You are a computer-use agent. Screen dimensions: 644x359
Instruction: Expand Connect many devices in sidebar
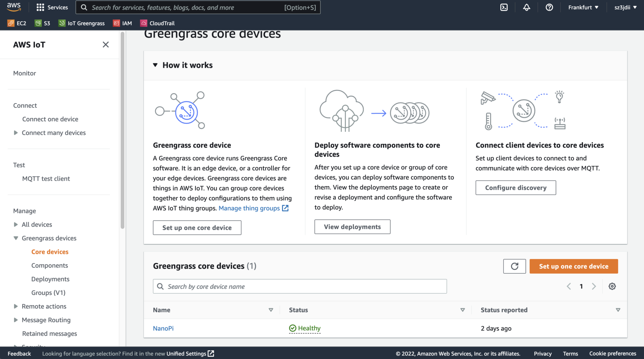pyautogui.click(x=16, y=133)
